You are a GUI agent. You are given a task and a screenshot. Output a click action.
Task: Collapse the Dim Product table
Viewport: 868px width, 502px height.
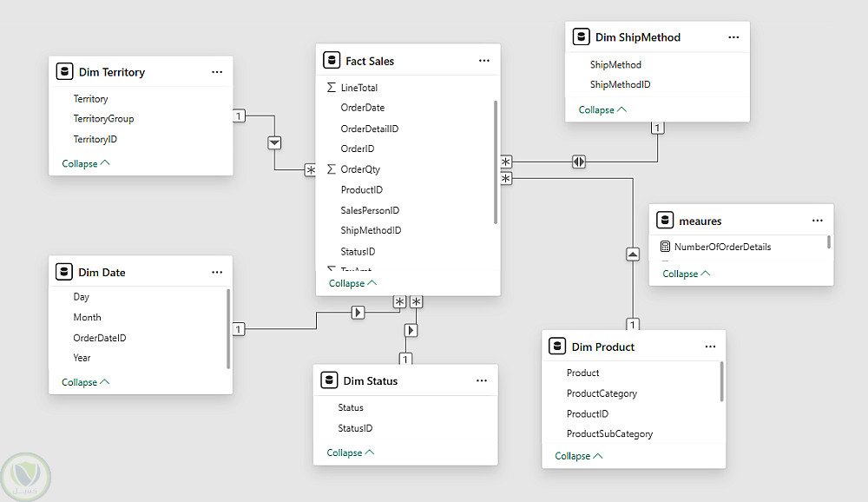click(x=578, y=456)
